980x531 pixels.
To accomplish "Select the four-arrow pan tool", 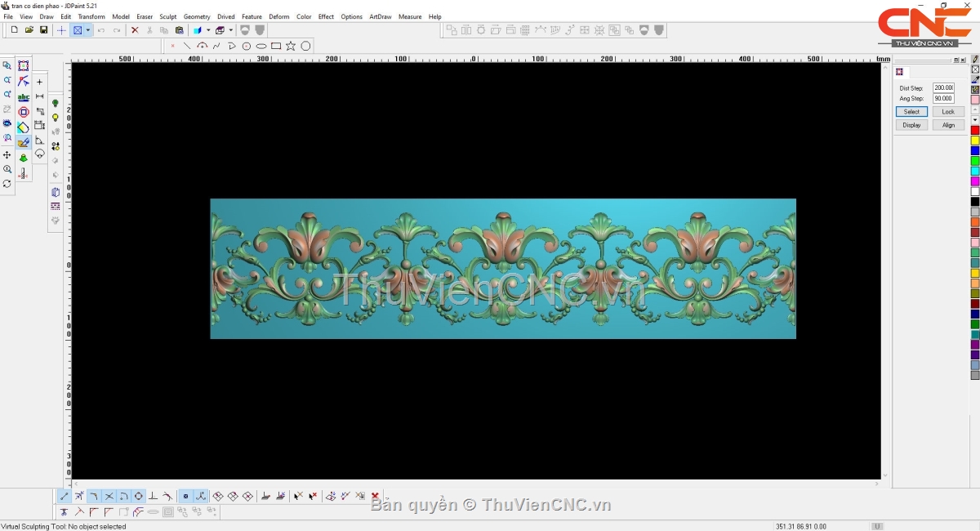I will point(7,155).
